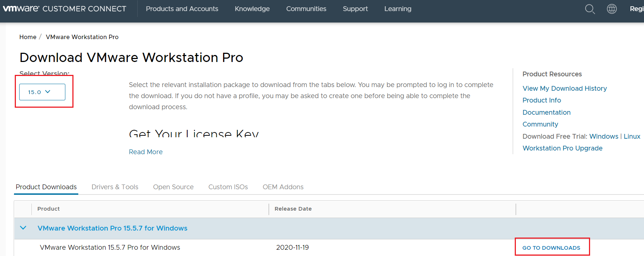
Task: Switch to Drivers & Tools tab
Action: coord(115,187)
